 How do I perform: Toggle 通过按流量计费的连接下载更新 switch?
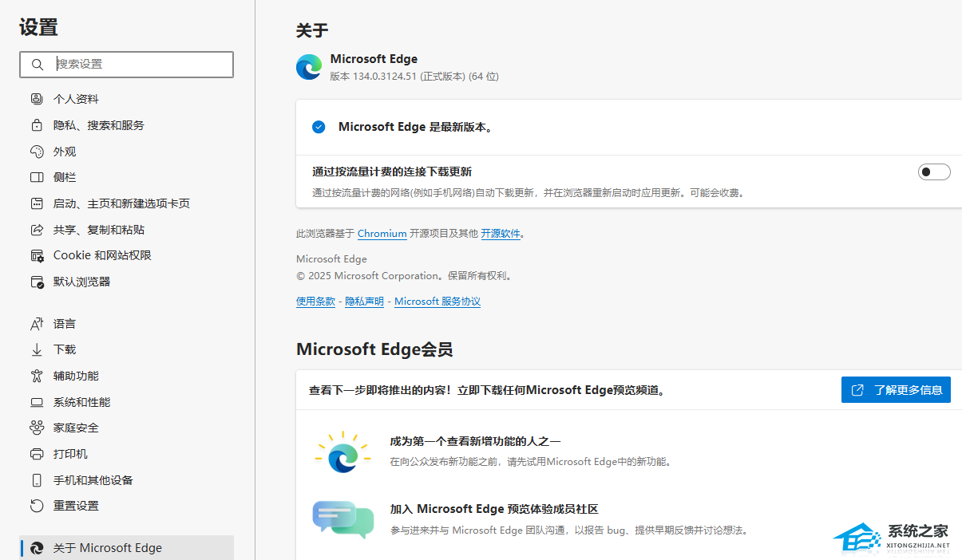(x=933, y=172)
